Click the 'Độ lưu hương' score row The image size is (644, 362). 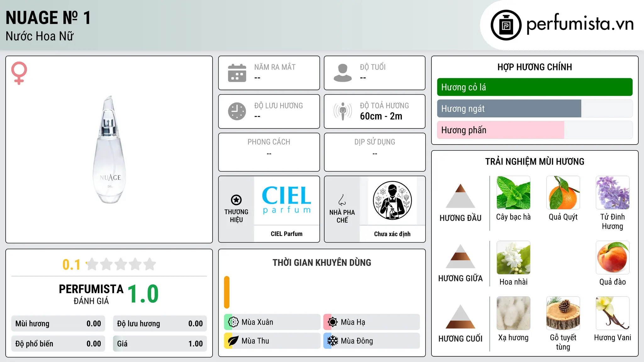coord(160,324)
